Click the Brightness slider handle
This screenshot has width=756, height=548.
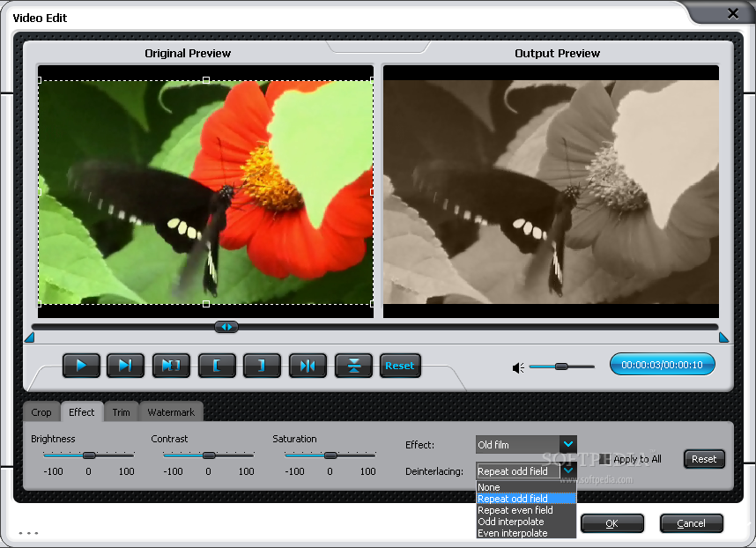pyautogui.click(x=89, y=455)
